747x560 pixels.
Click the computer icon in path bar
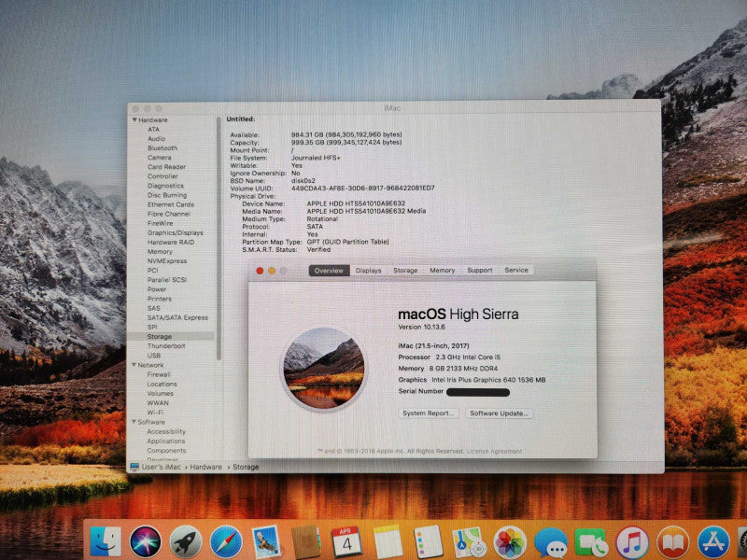tap(134, 467)
